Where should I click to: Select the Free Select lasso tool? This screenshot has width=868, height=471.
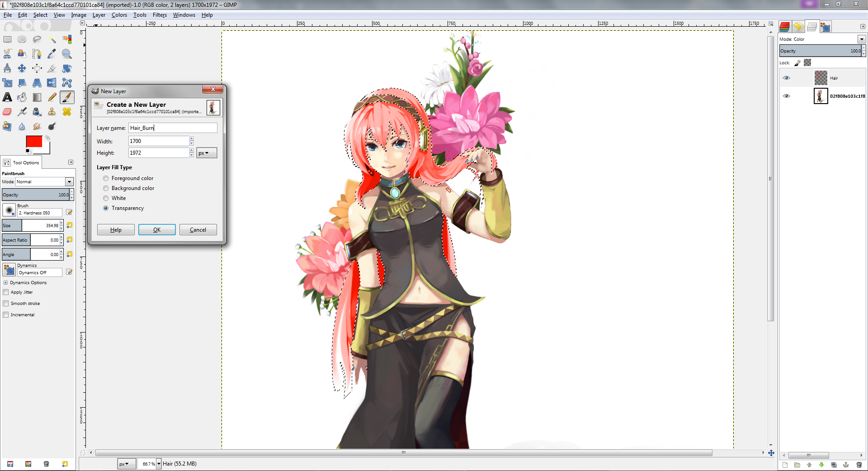point(37,39)
